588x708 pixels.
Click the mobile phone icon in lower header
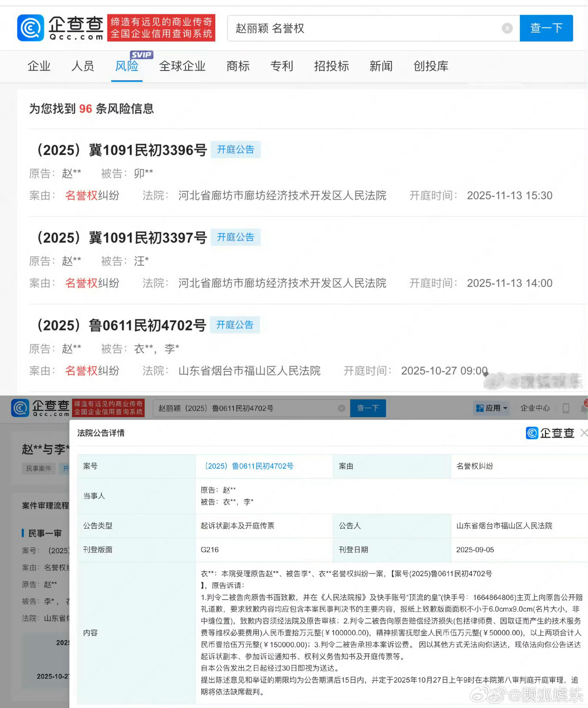pos(566,408)
